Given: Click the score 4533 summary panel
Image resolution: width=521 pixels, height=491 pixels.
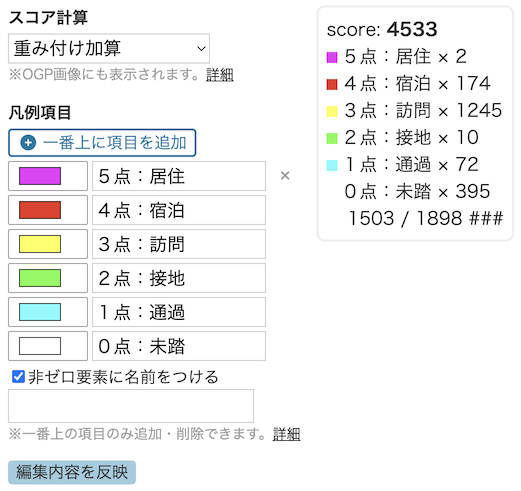Looking at the screenshot, I should (x=415, y=123).
